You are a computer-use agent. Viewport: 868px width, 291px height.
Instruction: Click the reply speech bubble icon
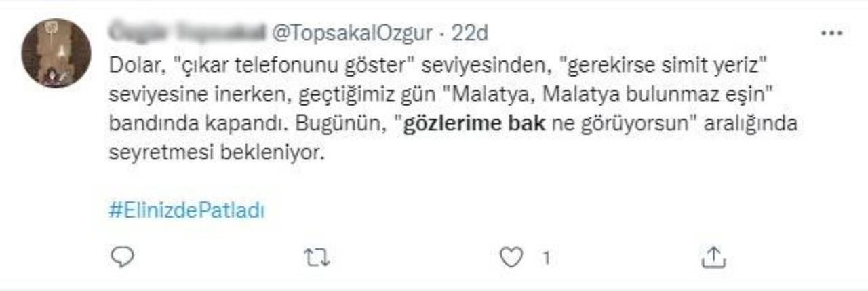pyautogui.click(x=123, y=256)
